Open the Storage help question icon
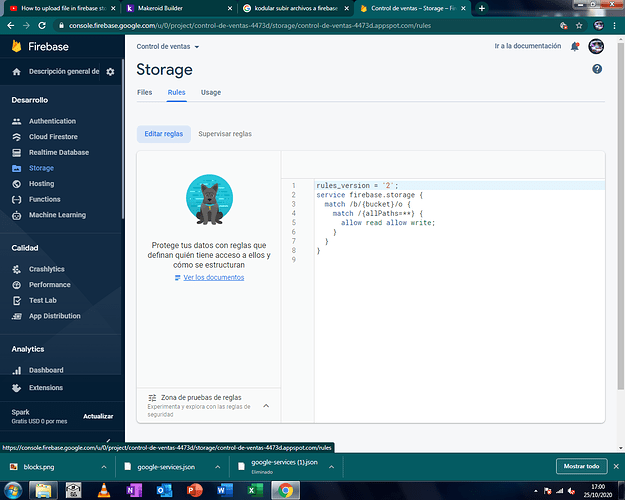The height and width of the screenshot is (500, 625). coord(597,69)
